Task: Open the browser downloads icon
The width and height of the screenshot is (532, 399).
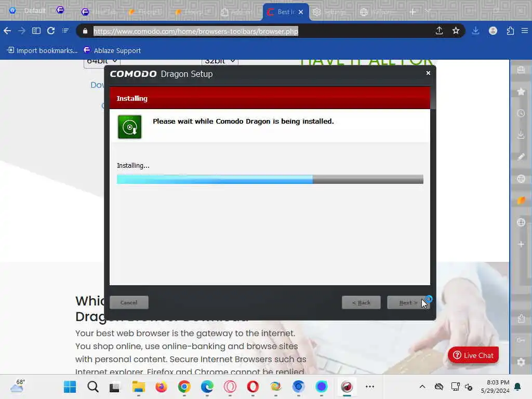Action: pos(476,31)
